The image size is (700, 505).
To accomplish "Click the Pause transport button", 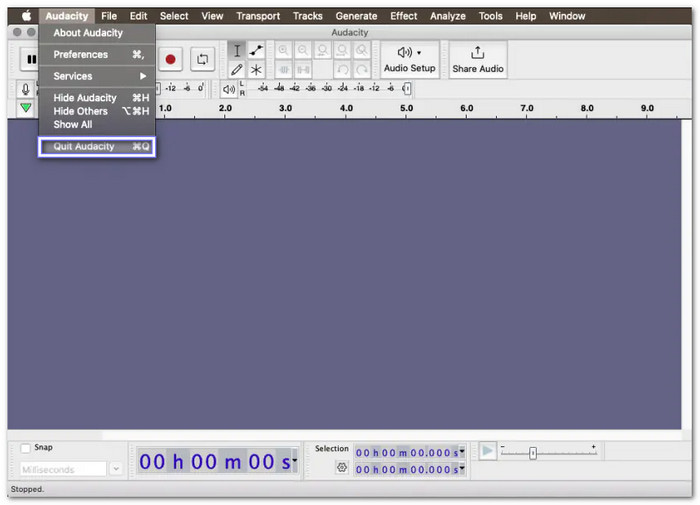I will 30,59.
